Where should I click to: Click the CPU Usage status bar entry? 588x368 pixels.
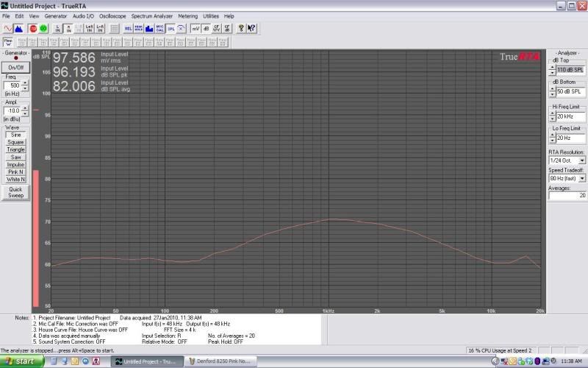tap(500, 350)
